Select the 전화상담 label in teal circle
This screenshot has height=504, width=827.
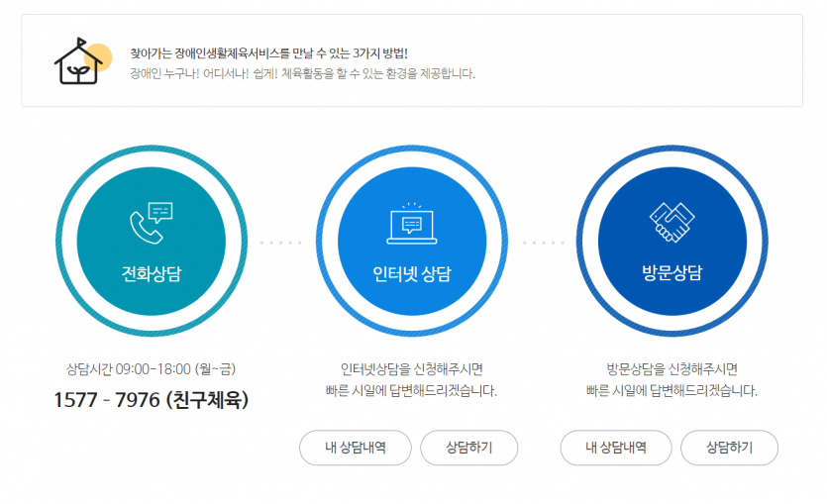pos(152,273)
